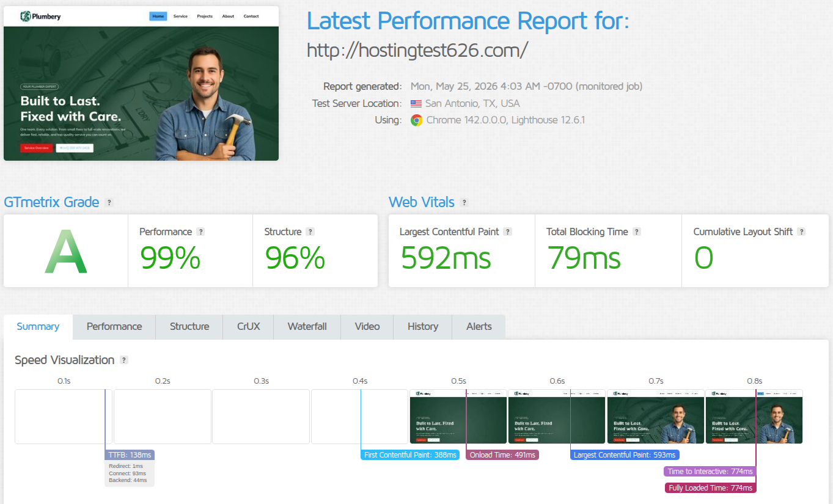Viewport: 833px width, 504px height.
Task: Click Total Blocking Time help icon
Action: [637, 232]
